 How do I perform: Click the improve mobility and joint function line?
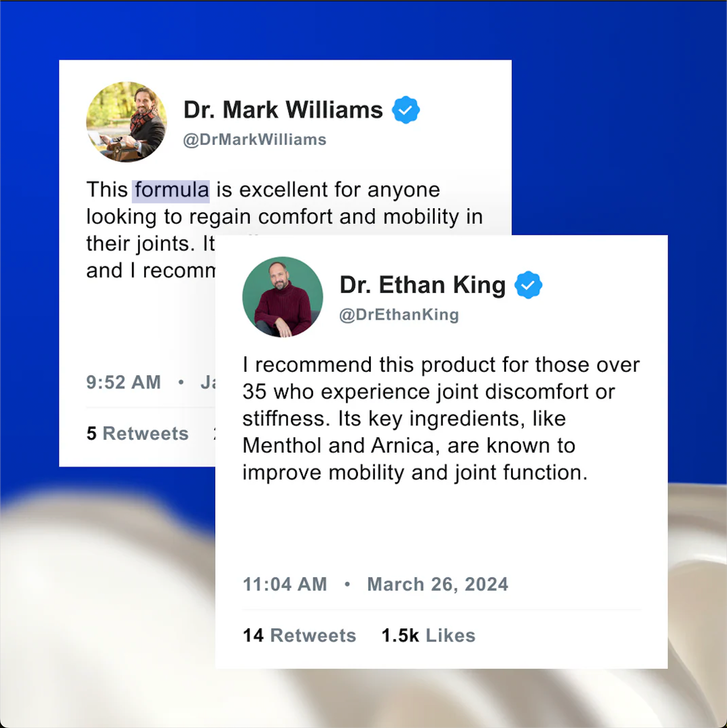click(415, 472)
